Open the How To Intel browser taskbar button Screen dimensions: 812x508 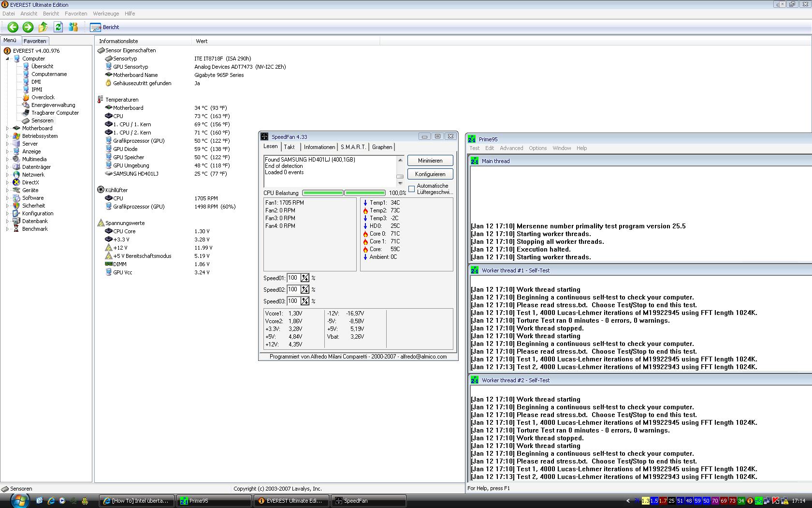click(137, 501)
